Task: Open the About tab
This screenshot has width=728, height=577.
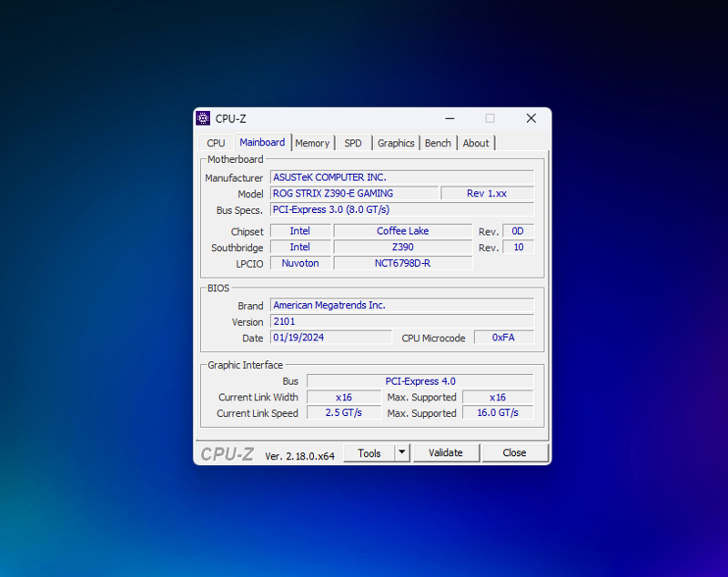Action: pyautogui.click(x=475, y=143)
